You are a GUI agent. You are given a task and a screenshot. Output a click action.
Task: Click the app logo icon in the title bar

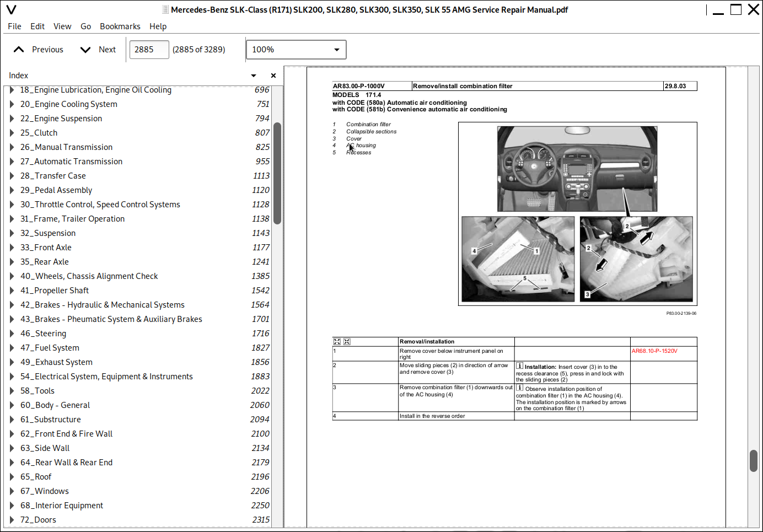(x=11, y=9)
